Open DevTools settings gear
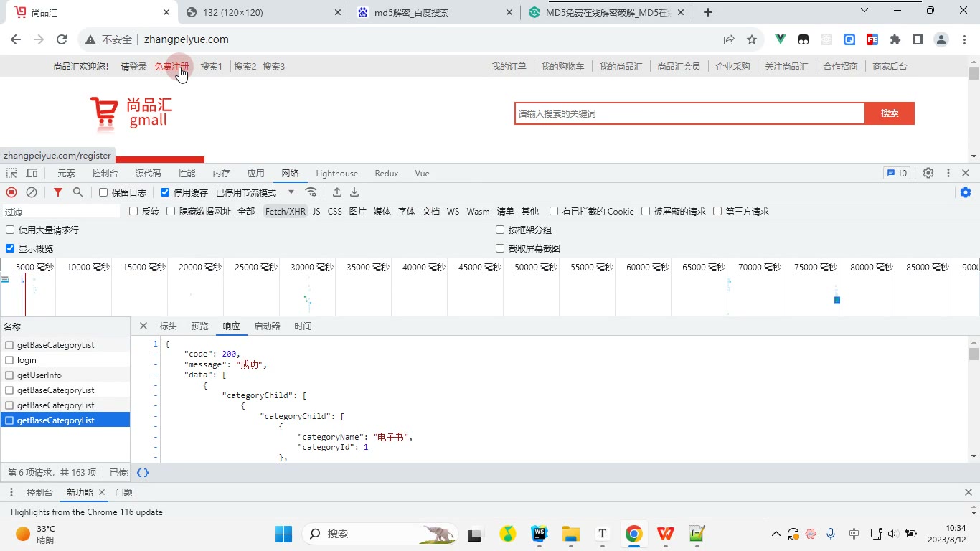 tap(928, 173)
